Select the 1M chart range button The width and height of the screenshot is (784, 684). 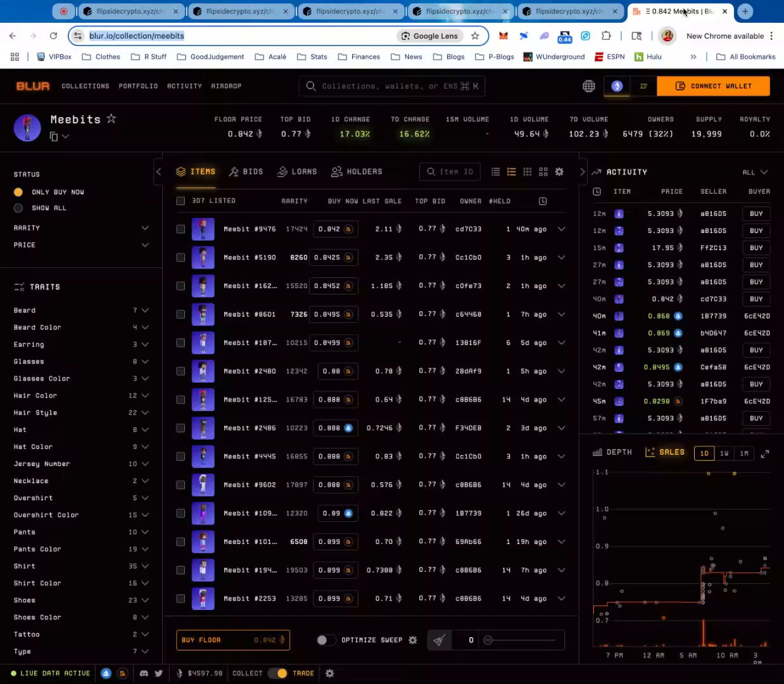(744, 453)
